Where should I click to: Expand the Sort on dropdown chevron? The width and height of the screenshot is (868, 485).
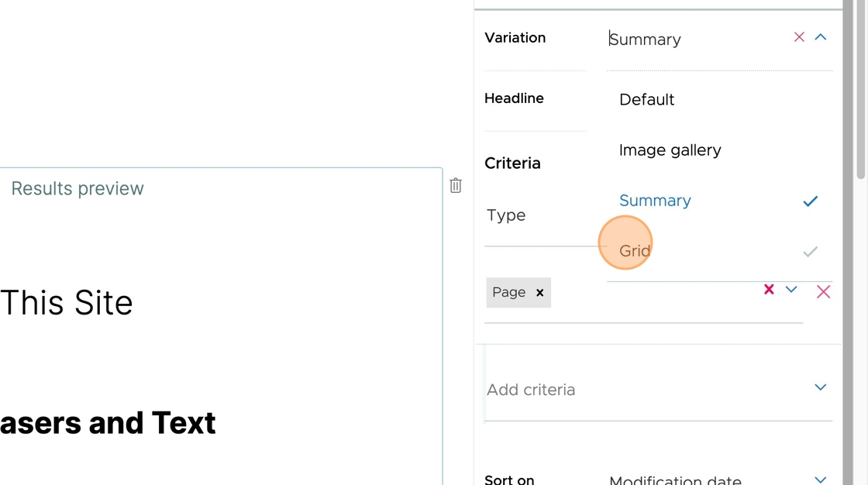[x=821, y=479]
